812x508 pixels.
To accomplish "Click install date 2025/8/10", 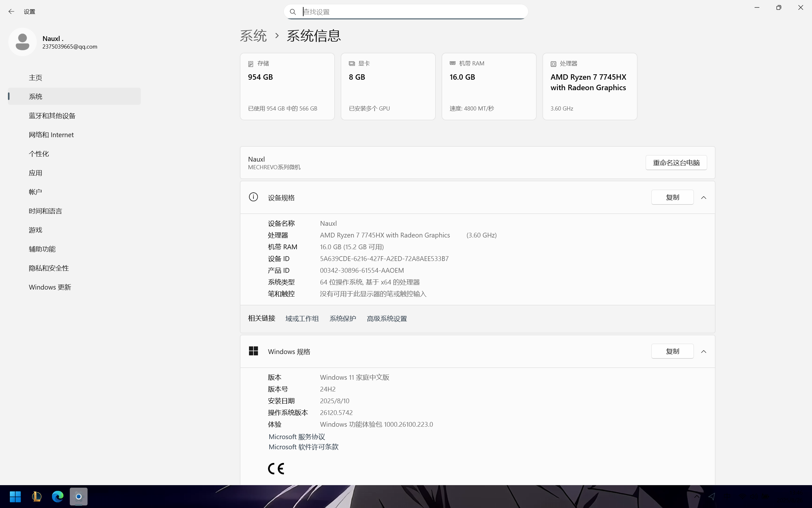I will click(335, 401).
